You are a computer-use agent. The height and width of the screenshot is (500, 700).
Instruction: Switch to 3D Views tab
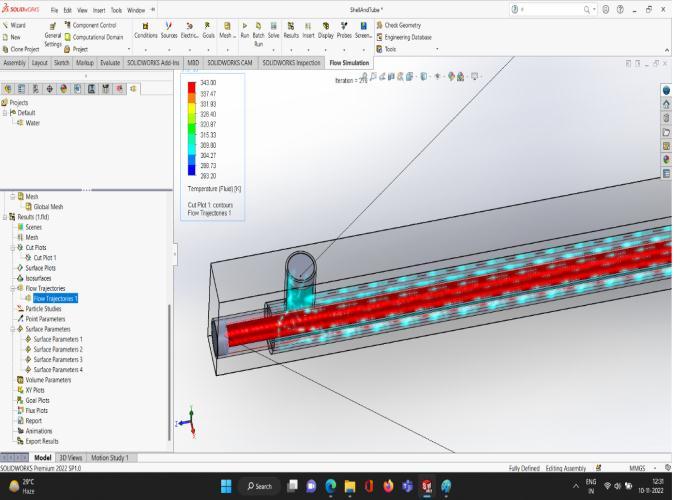pyautogui.click(x=71, y=458)
